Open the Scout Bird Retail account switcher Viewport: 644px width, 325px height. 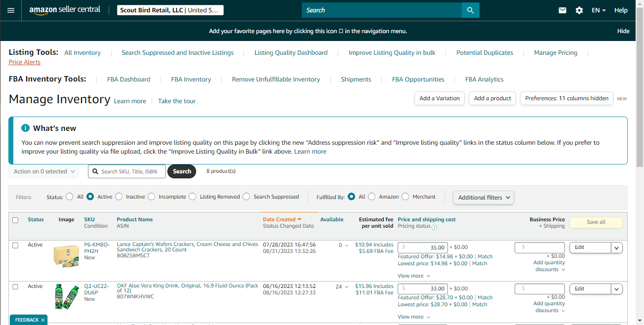pos(170,10)
